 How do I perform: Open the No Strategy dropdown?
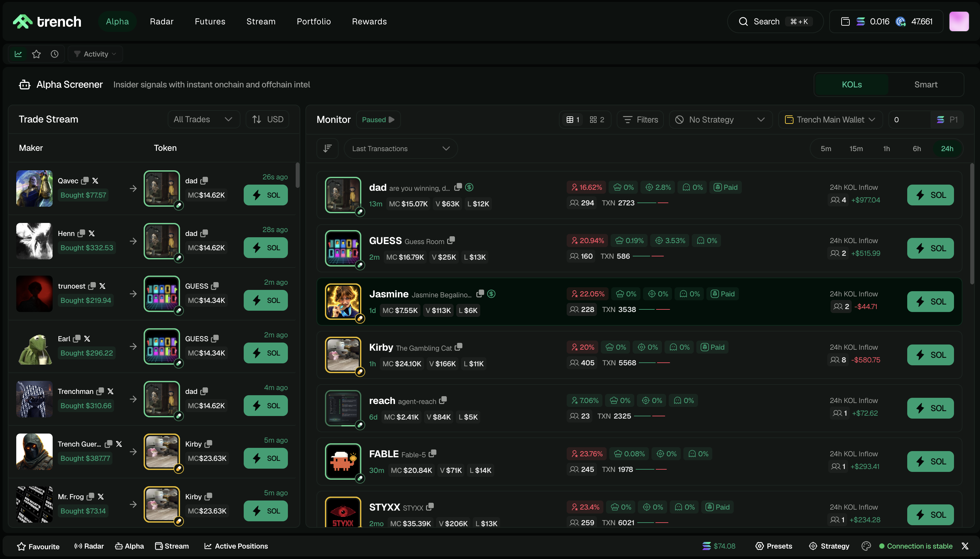pyautogui.click(x=720, y=120)
